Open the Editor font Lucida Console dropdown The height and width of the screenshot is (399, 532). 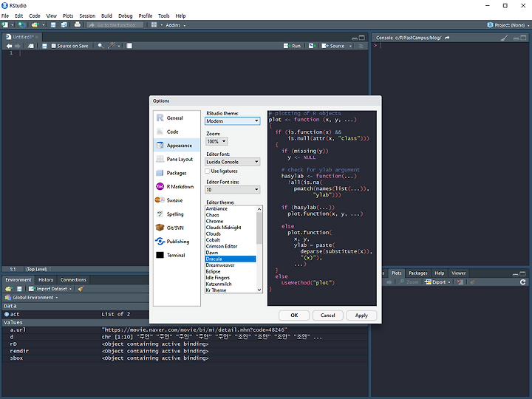point(233,162)
